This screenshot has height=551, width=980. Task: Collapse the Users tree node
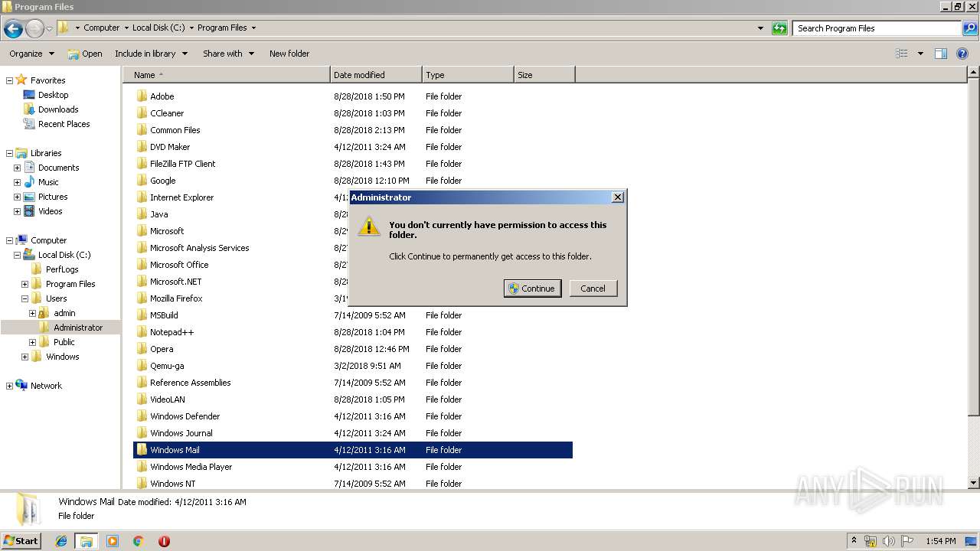pos(24,298)
